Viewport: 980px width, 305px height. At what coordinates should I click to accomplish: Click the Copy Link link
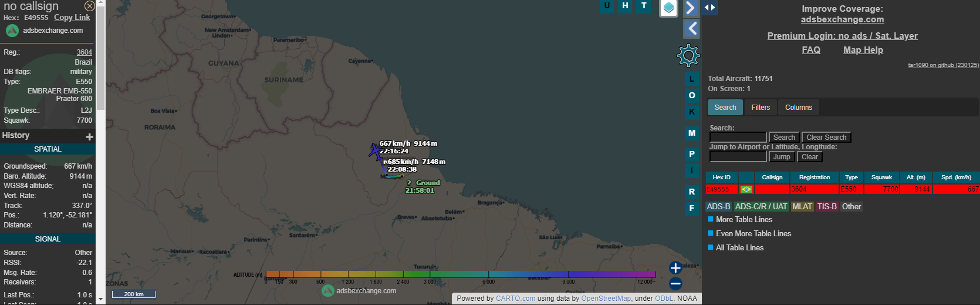coord(72,18)
